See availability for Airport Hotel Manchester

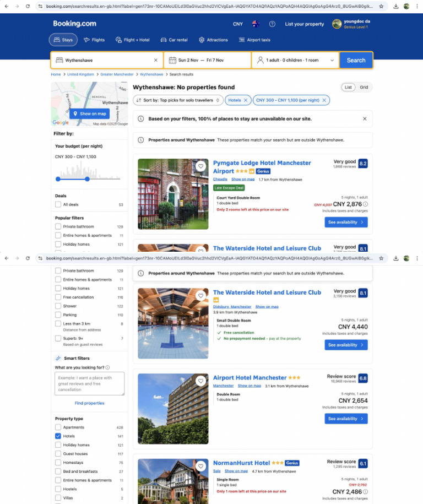point(346,419)
